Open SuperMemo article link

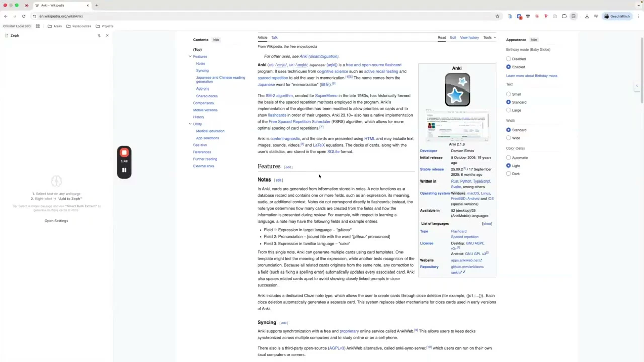[x=326, y=96]
